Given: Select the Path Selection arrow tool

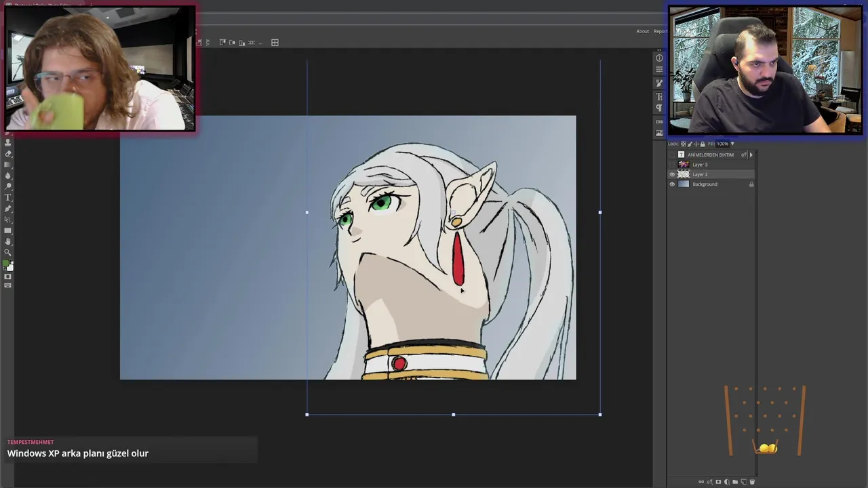Looking at the screenshot, I should [8, 220].
